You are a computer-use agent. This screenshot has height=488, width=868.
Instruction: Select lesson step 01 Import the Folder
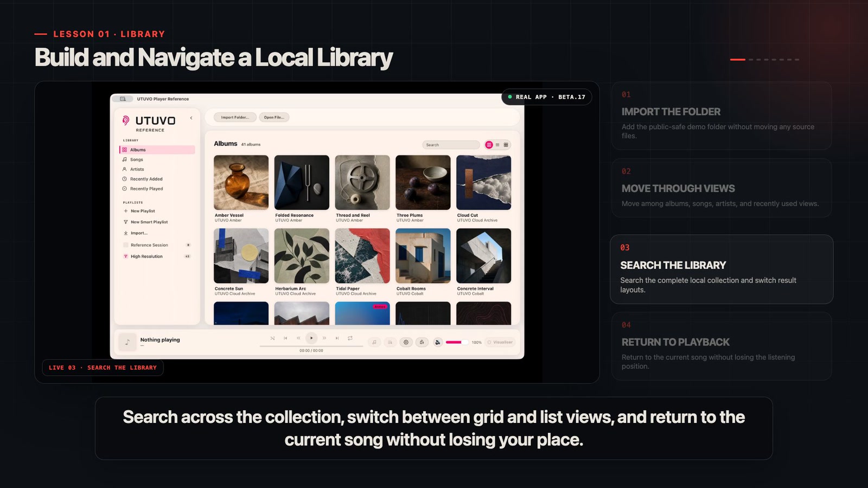722,115
